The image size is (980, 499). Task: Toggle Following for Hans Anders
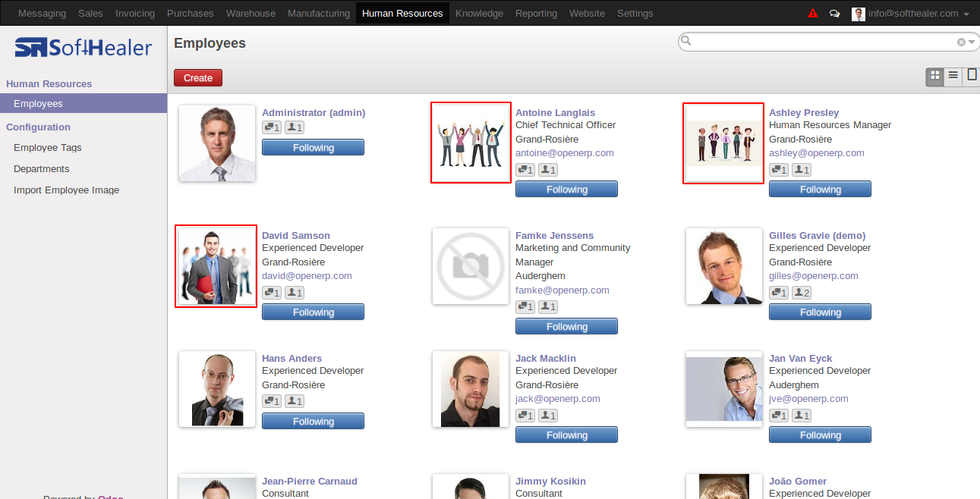[313, 421]
